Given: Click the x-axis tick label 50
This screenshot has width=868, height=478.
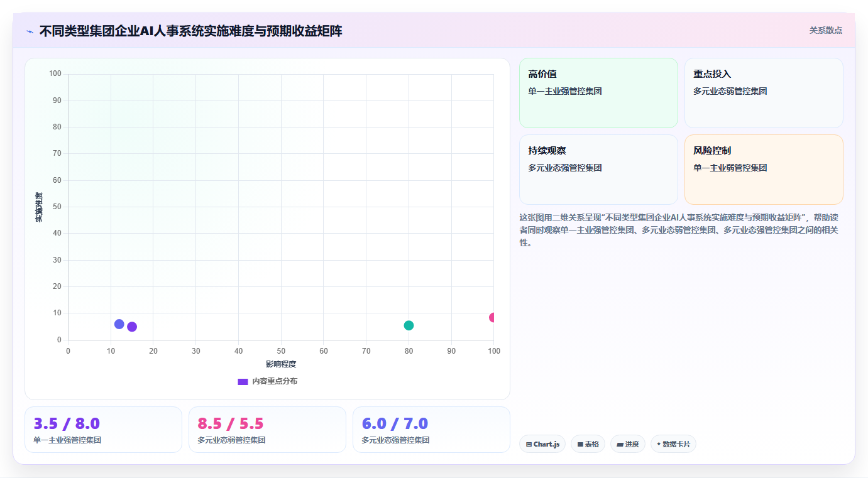Looking at the screenshot, I should [281, 351].
